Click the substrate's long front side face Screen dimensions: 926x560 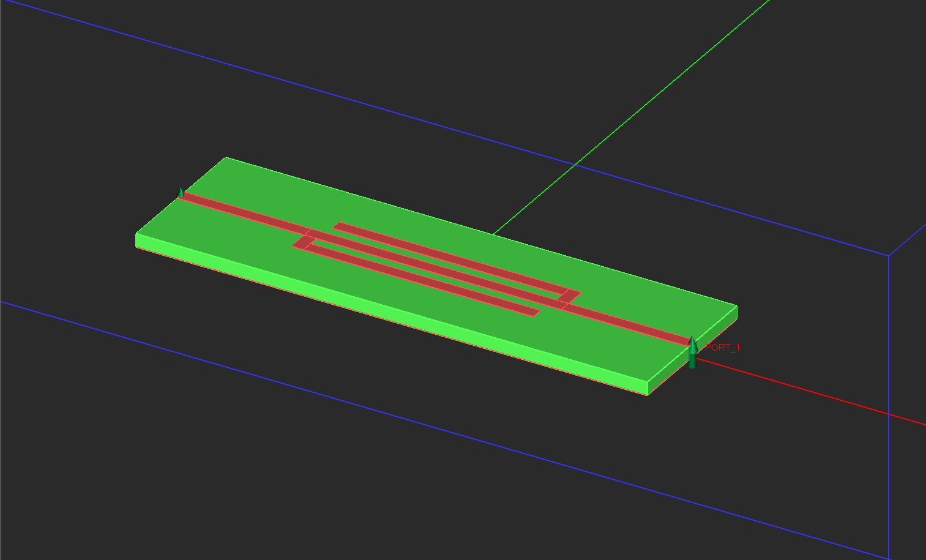point(392,315)
